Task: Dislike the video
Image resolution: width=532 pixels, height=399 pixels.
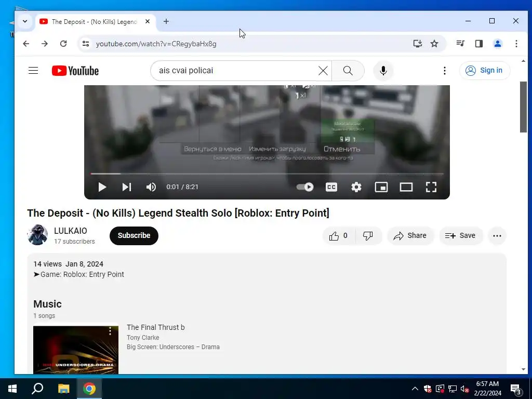Action: click(368, 235)
